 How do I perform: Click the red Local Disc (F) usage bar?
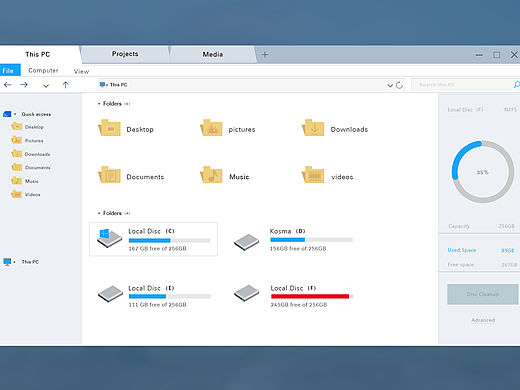[312, 296]
